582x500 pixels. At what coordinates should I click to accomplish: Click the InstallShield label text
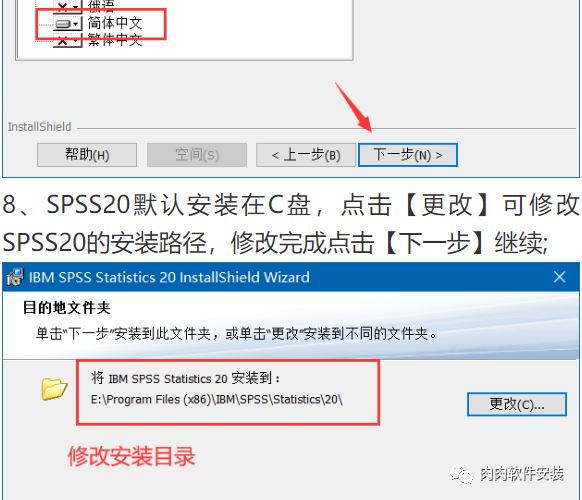pos(39,127)
